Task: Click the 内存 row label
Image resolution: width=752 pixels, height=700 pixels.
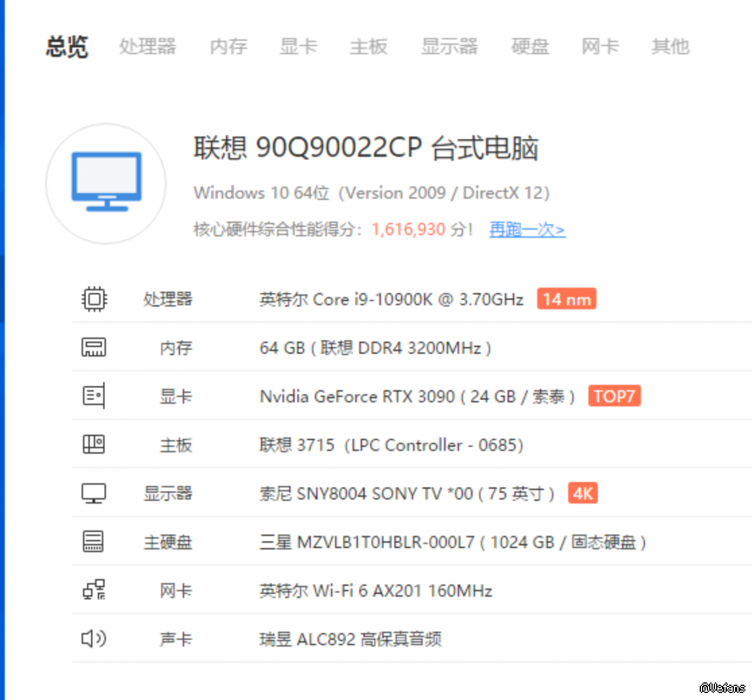Action: coord(176,348)
